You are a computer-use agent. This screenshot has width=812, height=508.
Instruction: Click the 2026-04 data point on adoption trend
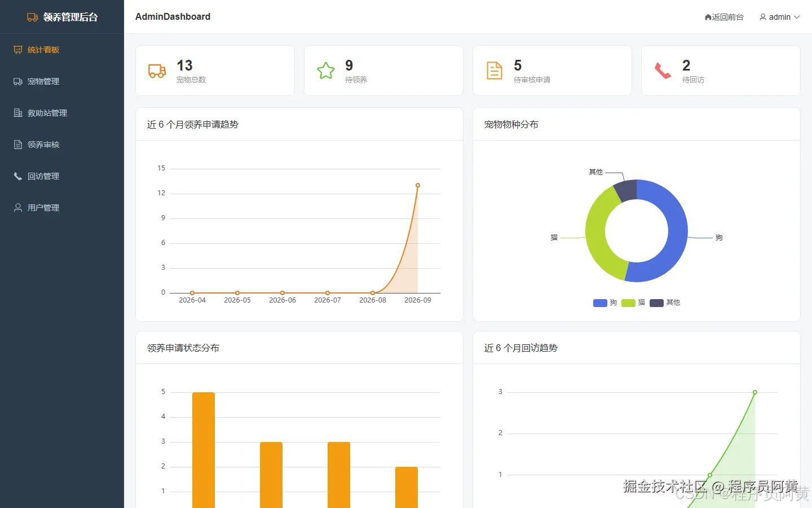[192, 293]
